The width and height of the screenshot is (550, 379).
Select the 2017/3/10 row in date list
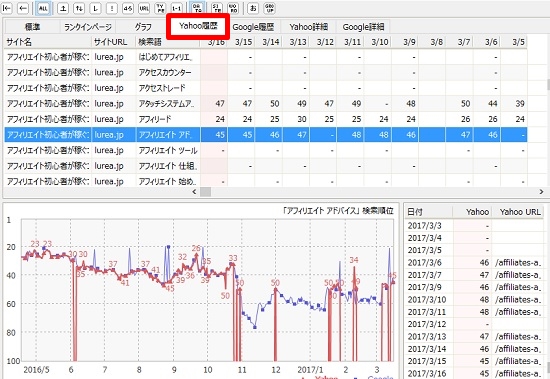pyautogui.click(x=474, y=299)
